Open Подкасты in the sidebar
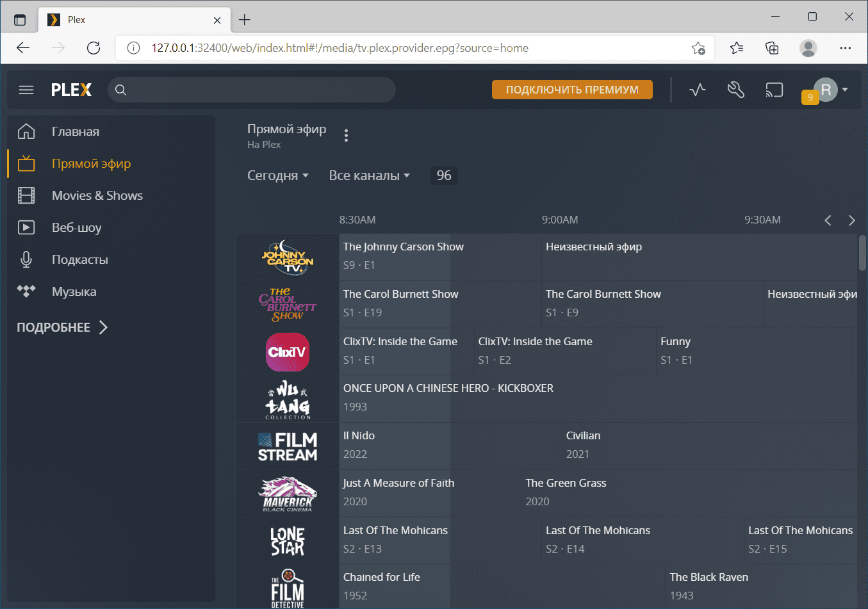This screenshot has height=609, width=868. click(80, 259)
